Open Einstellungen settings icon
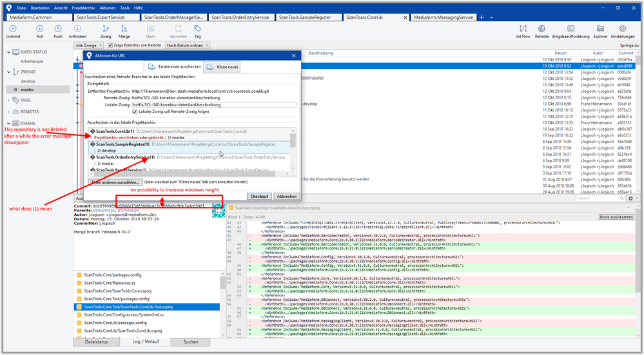This screenshot has height=355, width=644. pyautogui.click(x=623, y=29)
